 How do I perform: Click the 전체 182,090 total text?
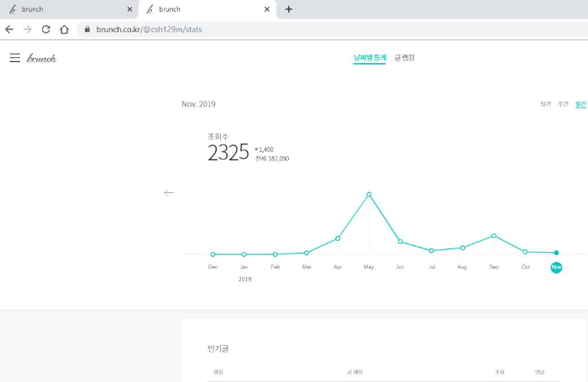coord(272,159)
